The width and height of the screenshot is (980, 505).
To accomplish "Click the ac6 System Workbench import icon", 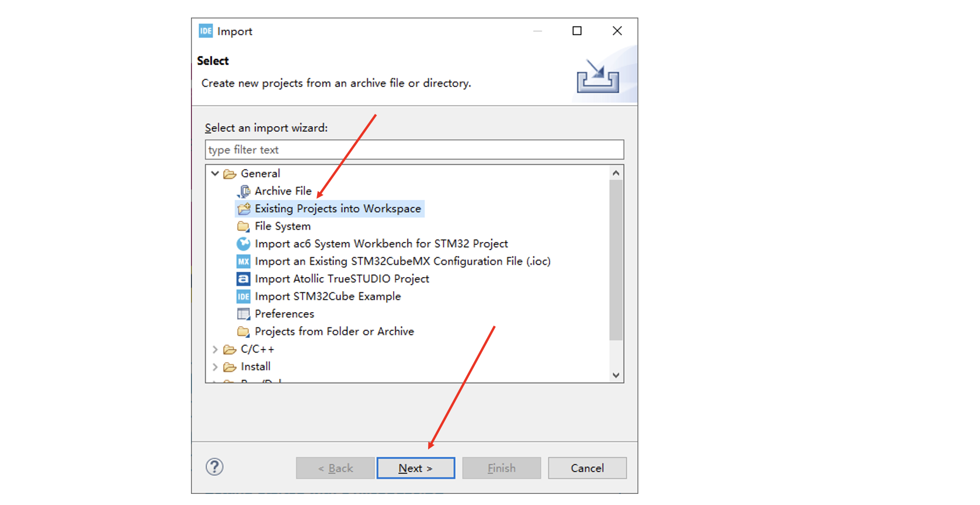I will [x=244, y=244].
